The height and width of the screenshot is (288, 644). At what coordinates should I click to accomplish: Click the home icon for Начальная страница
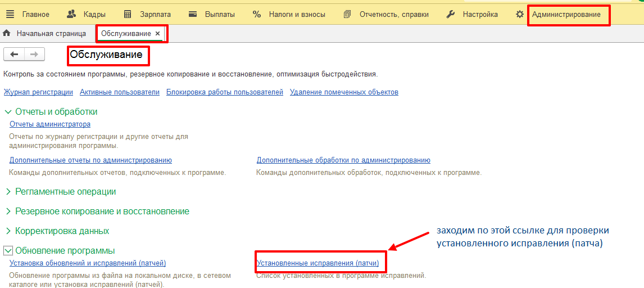pos(7,34)
